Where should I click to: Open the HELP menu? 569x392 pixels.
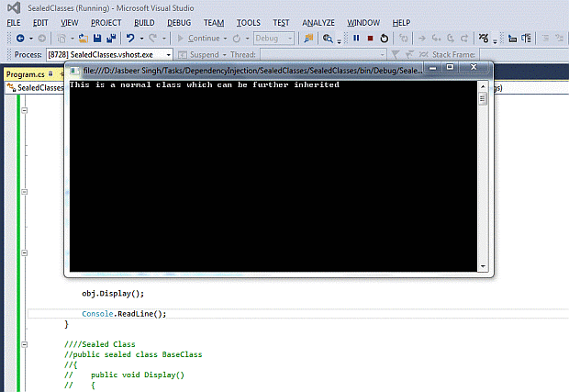[x=401, y=23]
